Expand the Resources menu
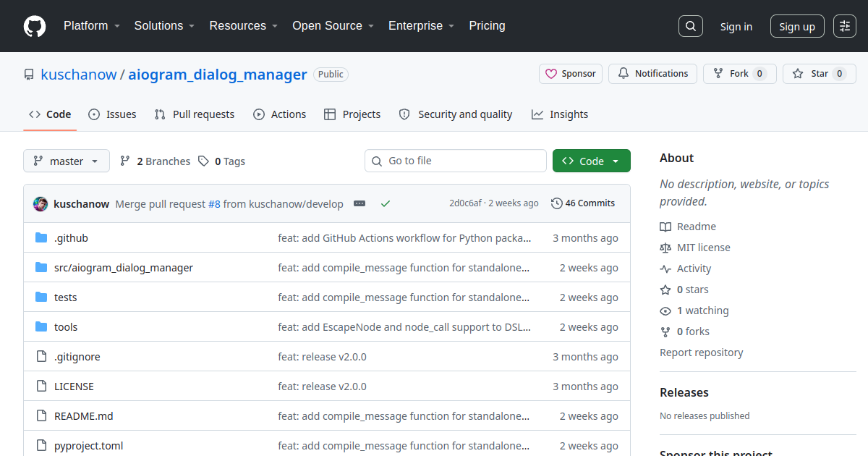868x456 pixels. pos(244,26)
